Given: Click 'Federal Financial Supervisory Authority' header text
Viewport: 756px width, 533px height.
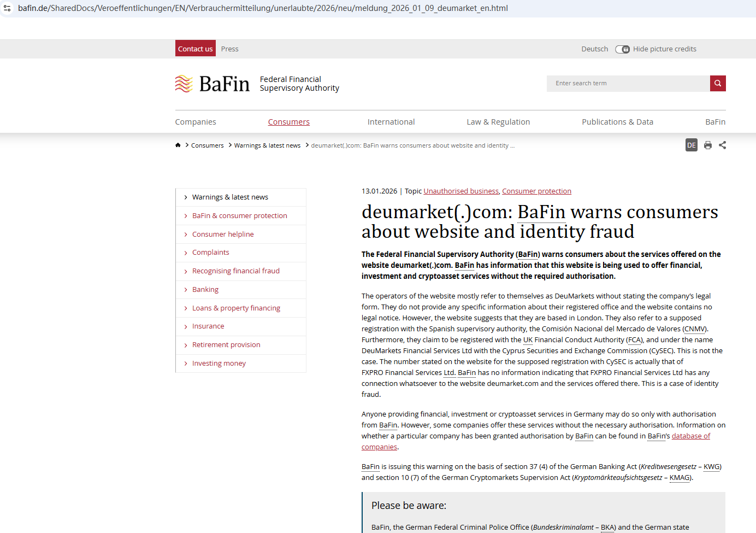Looking at the screenshot, I should pyautogui.click(x=299, y=84).
